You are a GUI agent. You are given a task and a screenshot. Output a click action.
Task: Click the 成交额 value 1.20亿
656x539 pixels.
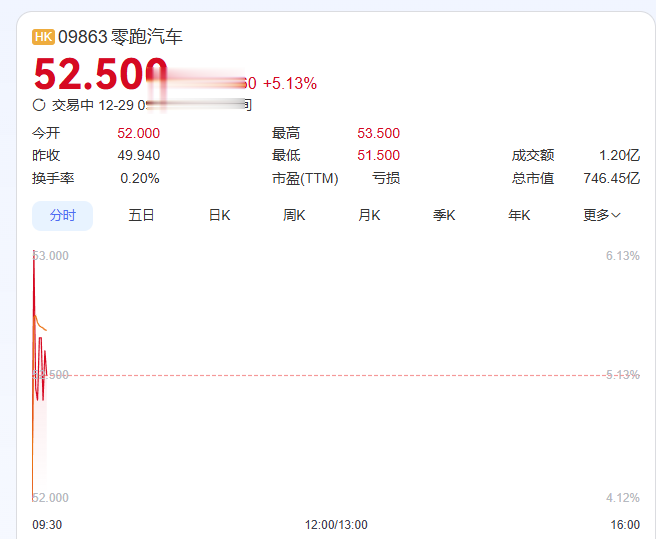[x=619, y=156]
